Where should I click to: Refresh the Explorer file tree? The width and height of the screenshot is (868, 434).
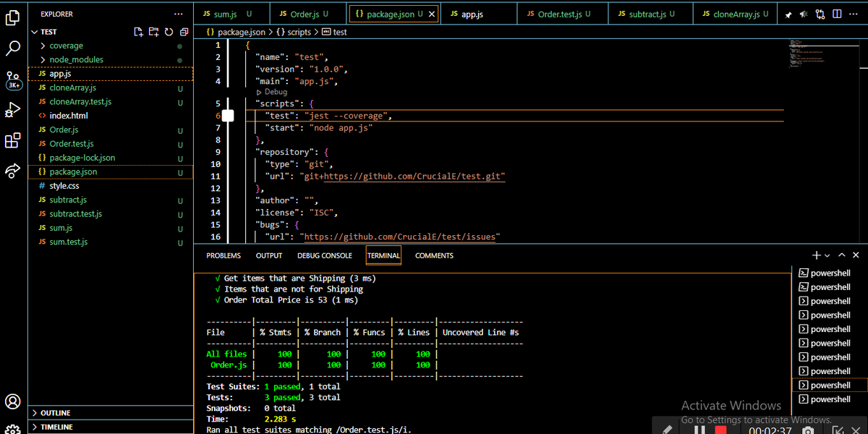169,32
